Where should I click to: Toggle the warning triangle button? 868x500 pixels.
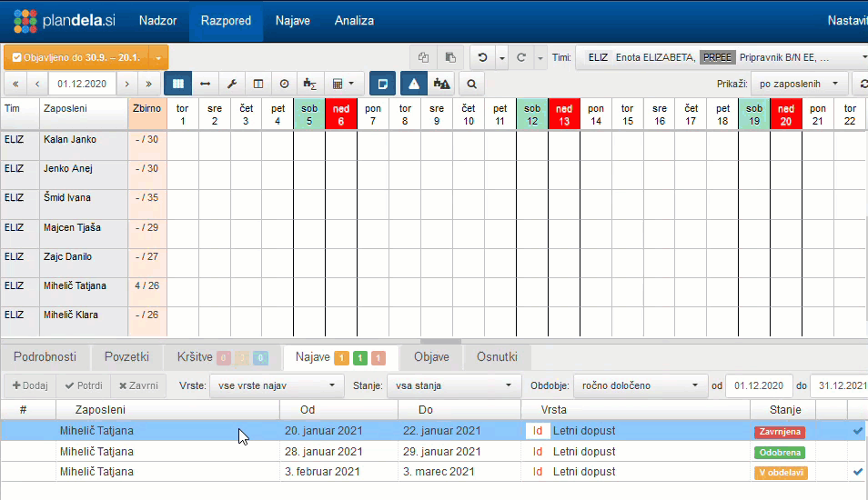413,84
